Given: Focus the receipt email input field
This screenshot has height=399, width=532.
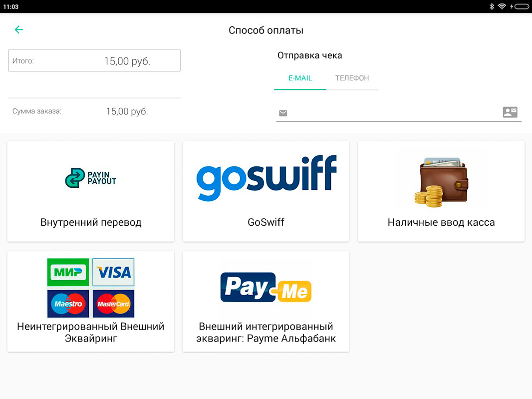Looking at the screenshot, I should 395,113.
